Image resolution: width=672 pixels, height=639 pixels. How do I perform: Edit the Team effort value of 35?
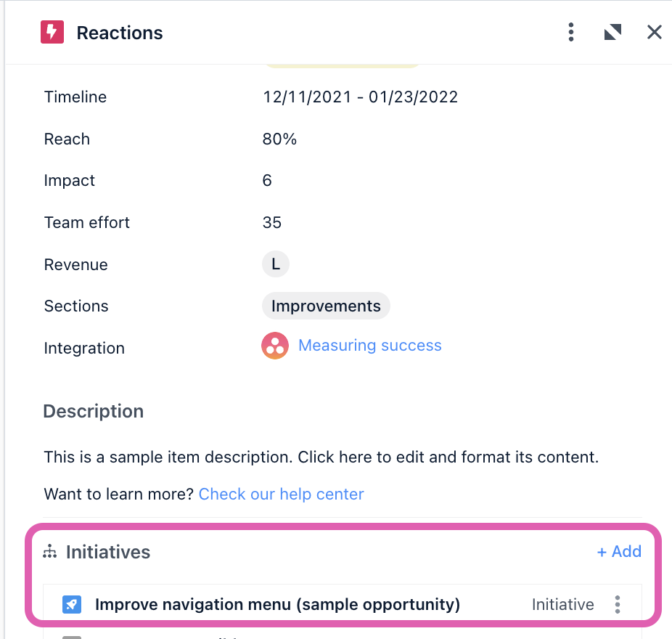pos(271,222)
